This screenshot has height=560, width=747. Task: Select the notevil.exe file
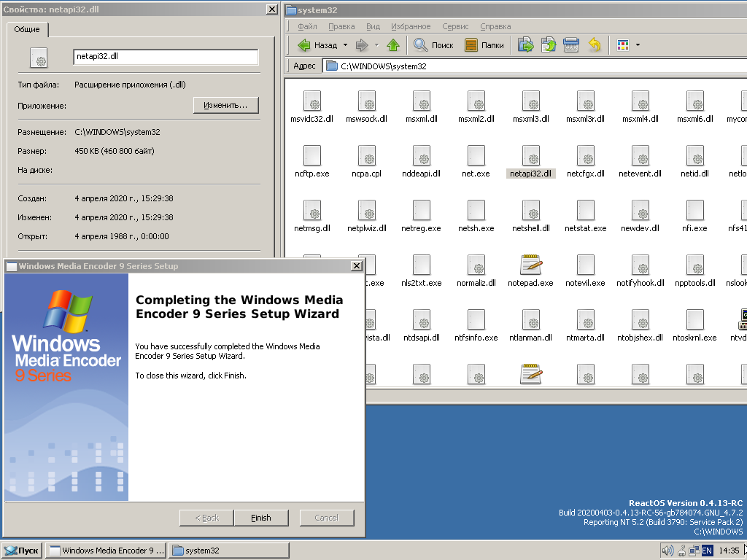coord(586,271)
